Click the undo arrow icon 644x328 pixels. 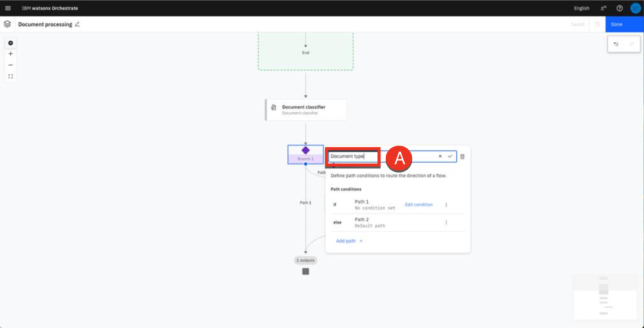616,44
